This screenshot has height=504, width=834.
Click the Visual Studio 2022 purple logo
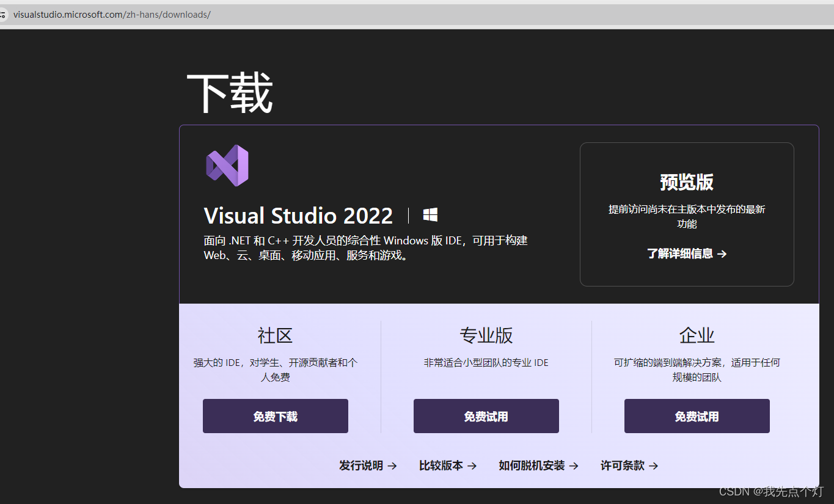coord(227,164)
